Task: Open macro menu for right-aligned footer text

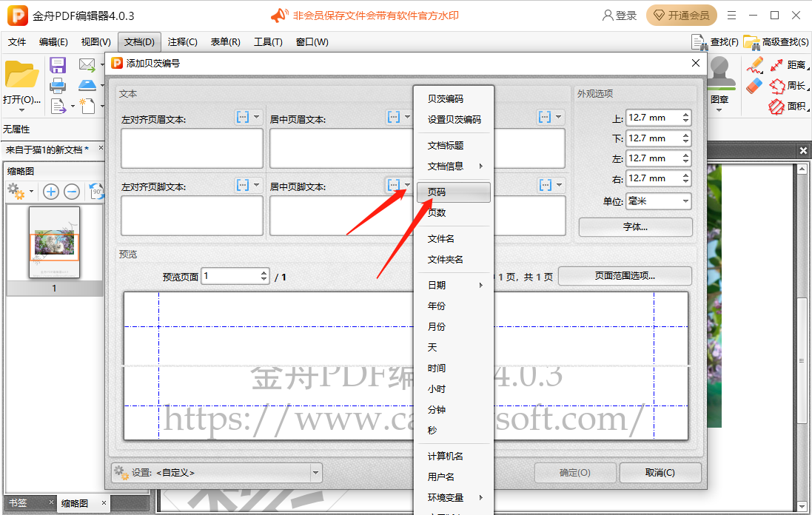Action: tap(550, 185)
